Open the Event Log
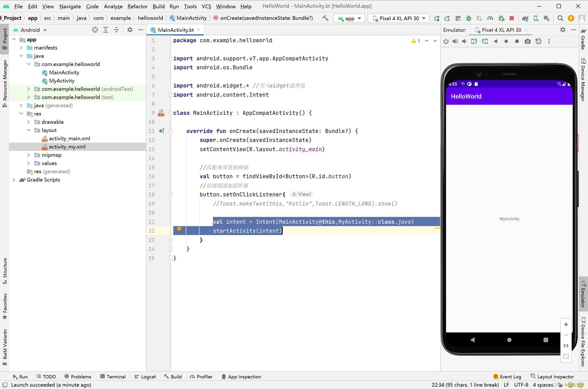Viewport: 588px width, 389px height. click(x=507, y=376)
